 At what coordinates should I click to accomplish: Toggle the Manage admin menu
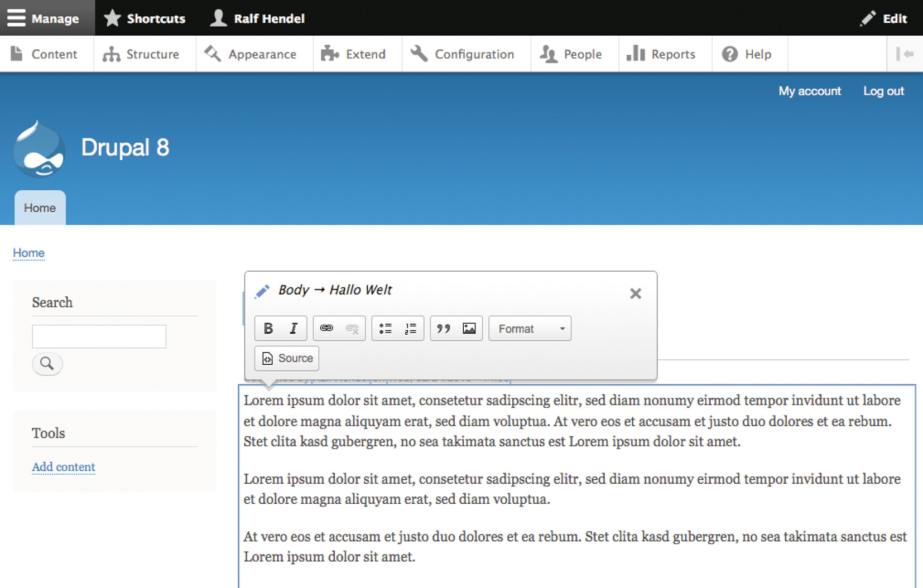[x=44, y=18]
